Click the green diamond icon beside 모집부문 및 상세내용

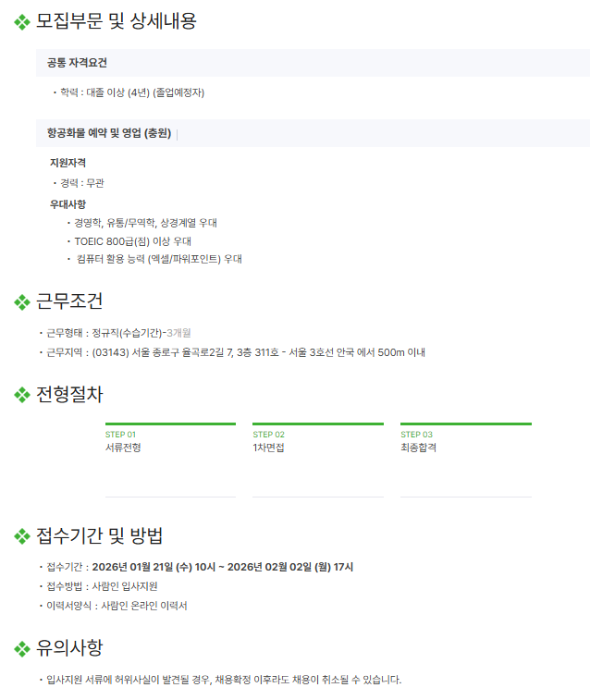coord(22,21)
